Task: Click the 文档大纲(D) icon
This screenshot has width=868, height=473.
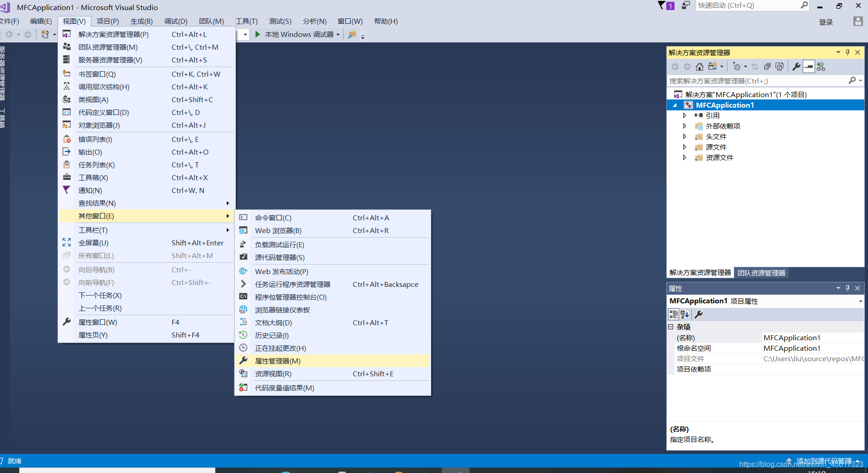Action: point(244,322)
